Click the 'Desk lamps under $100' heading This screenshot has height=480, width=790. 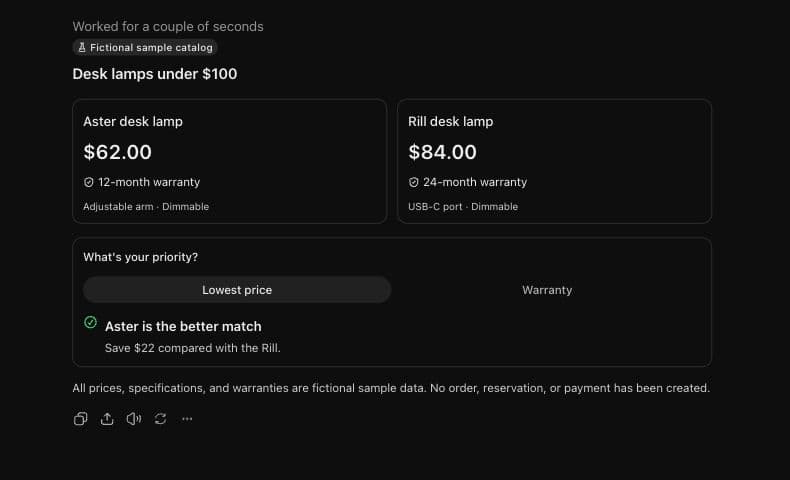(155, 74)
